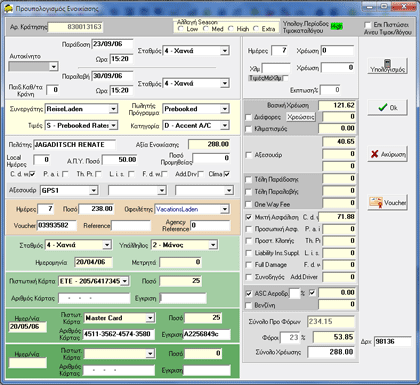Select the Low season radio button

tap(181, 29)
